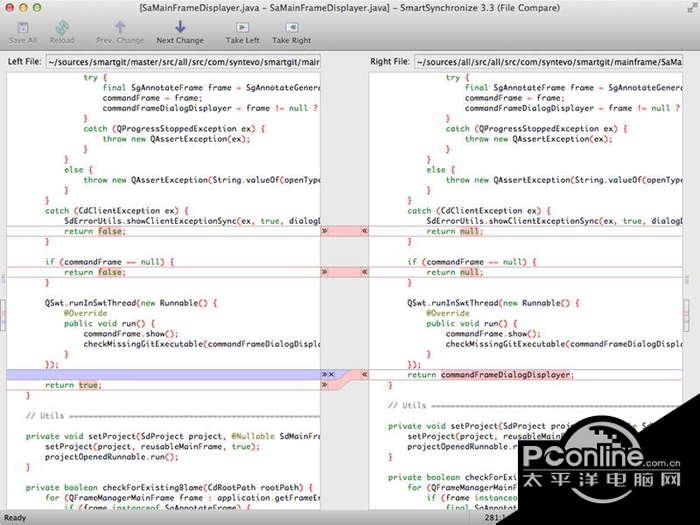Viewport: 700px width, 525px height.
Task: Click the Take Right toolbar icon
Action: [292, 28]
